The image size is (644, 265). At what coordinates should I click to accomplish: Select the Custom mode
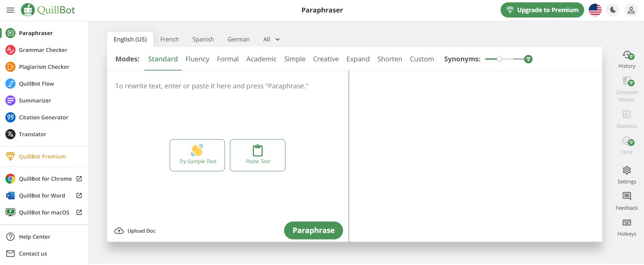(x=422, y=59)
